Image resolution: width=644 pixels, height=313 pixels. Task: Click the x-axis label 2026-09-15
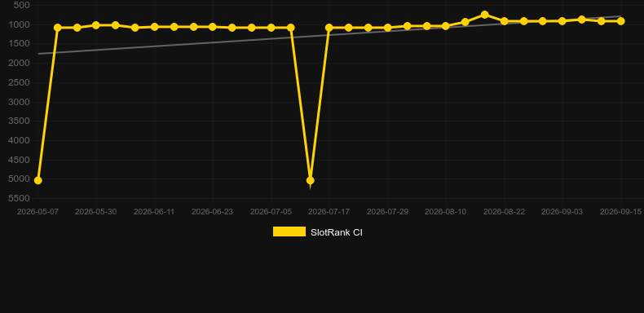coord(620,212)
